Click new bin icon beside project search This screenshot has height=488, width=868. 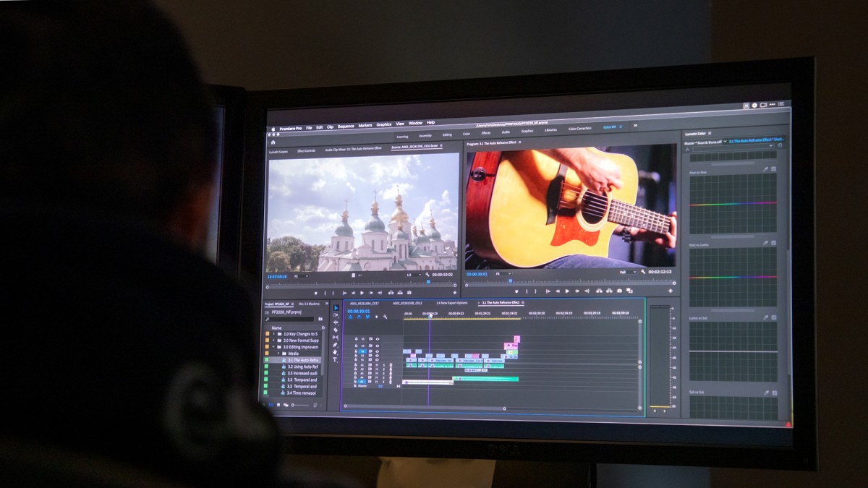coord(320,319)
